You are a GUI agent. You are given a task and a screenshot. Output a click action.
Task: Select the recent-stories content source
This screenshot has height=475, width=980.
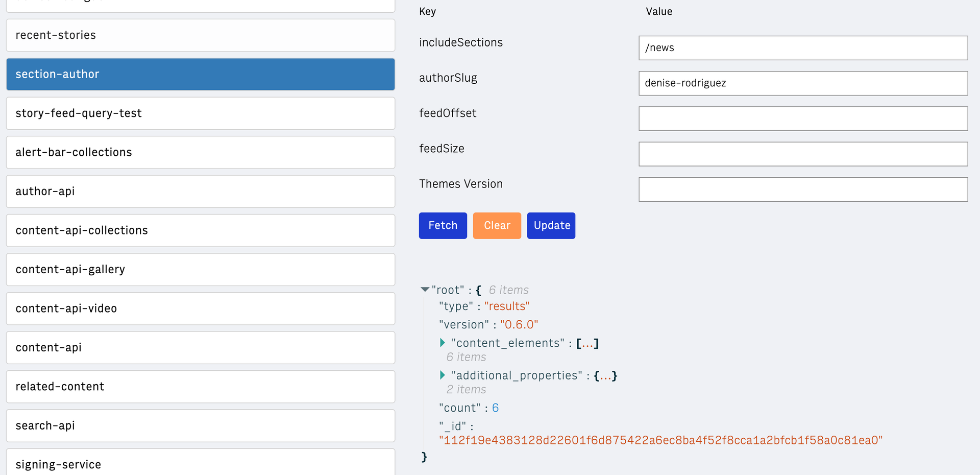201,35
